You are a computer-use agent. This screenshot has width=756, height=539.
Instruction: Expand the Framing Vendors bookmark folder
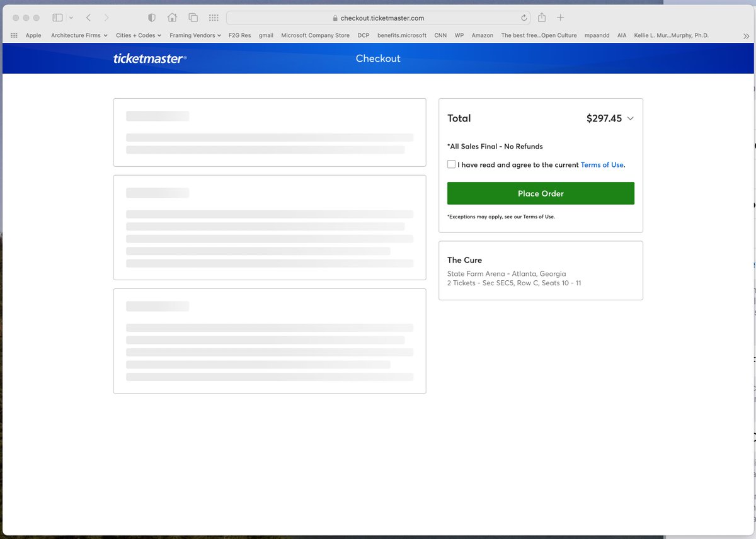pos(195,35)
